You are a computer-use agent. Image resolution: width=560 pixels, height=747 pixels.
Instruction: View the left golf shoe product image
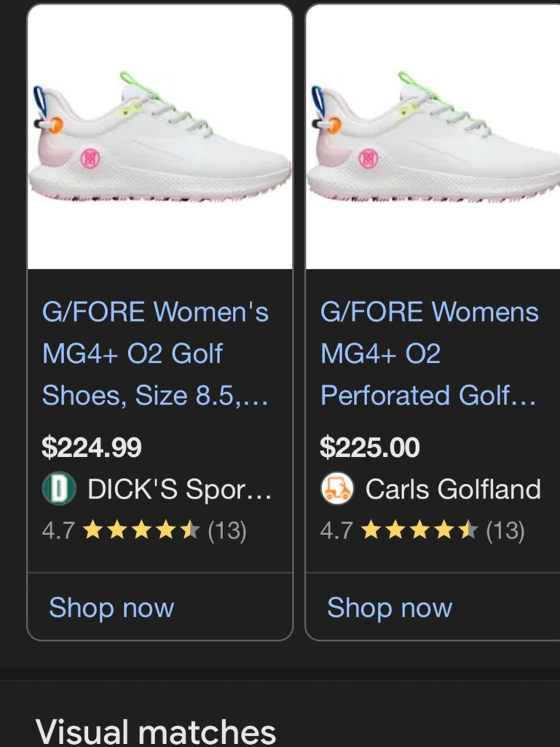(158, 134)
